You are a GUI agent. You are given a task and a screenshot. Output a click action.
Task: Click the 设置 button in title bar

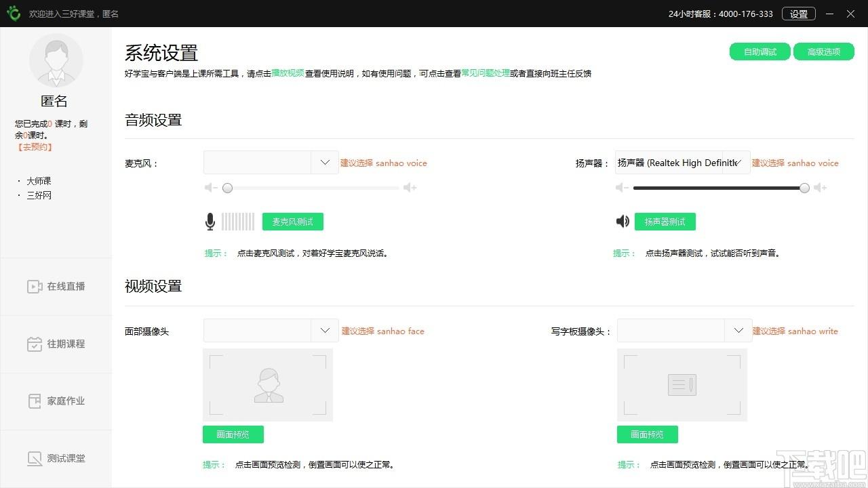799,14
